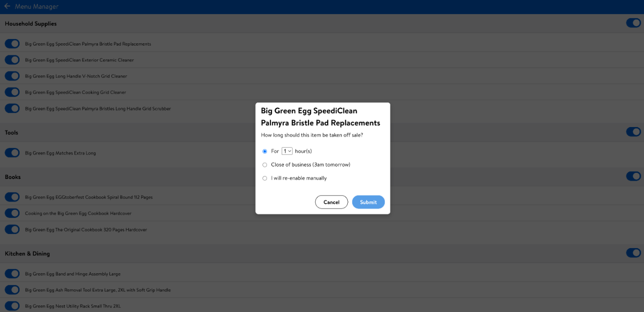Toggle Cooking on the Big Green Egg Cookbook switch

point(12,213)
